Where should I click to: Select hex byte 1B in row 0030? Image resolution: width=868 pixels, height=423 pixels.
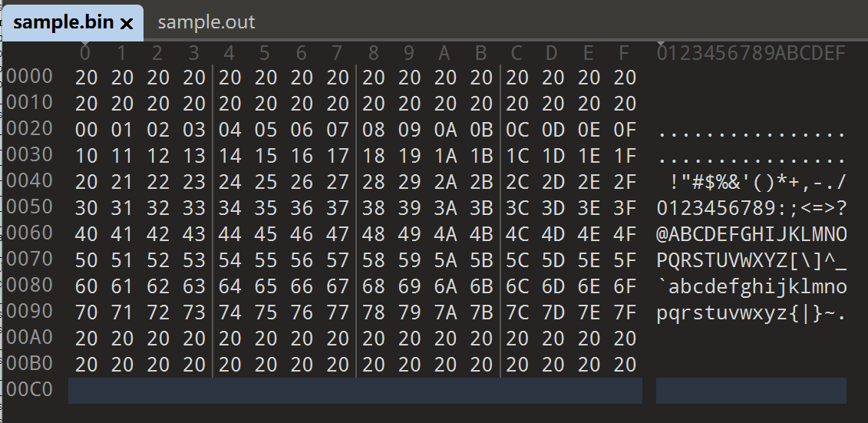pos(481,156)
